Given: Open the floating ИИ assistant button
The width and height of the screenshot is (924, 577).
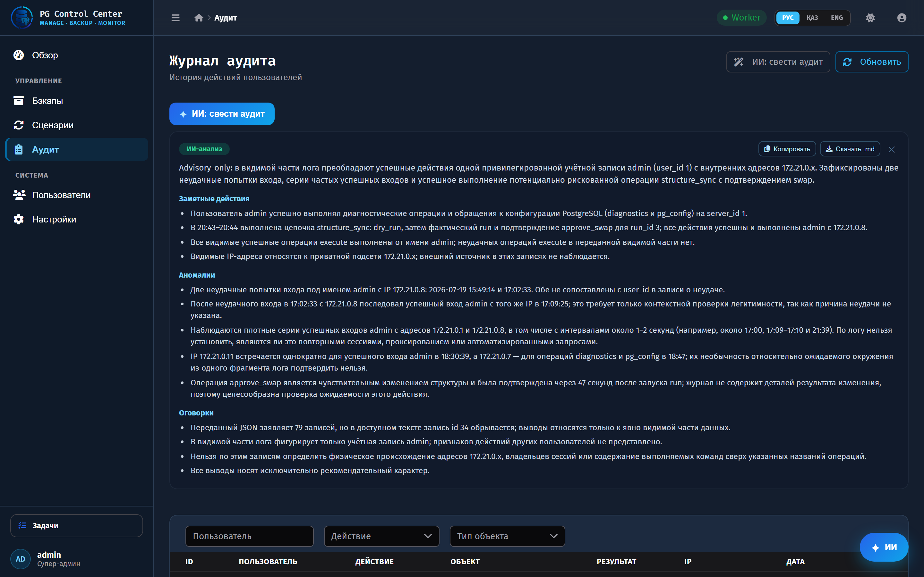Looking at the screenshot, I should point(884,547).
